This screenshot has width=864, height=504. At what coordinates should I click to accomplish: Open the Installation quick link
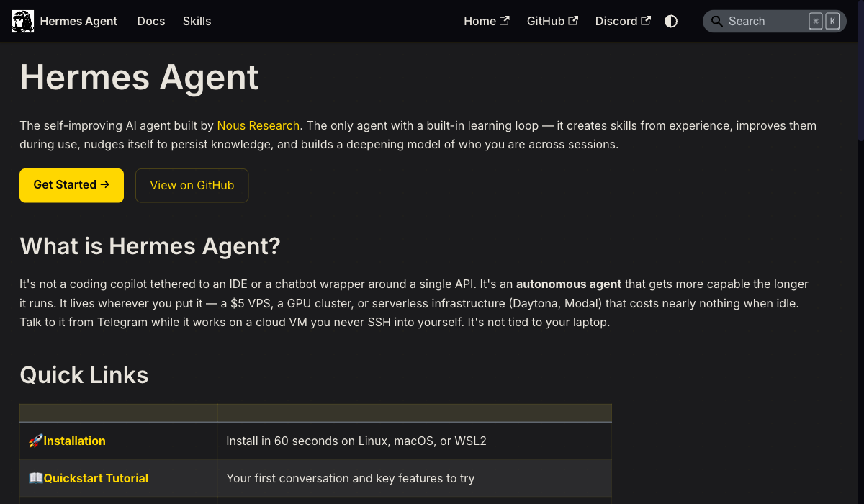[x=75, y=441]
